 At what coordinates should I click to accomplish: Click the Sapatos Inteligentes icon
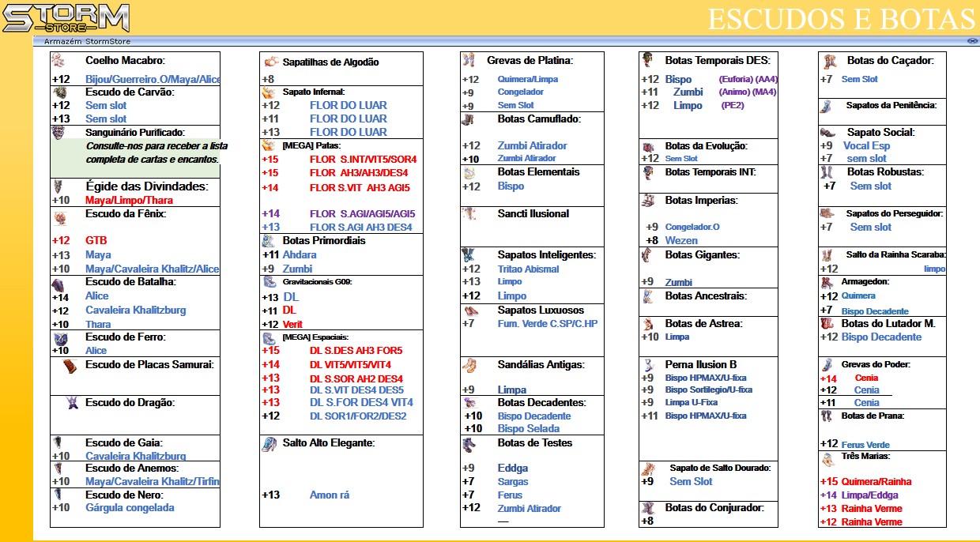469,255
